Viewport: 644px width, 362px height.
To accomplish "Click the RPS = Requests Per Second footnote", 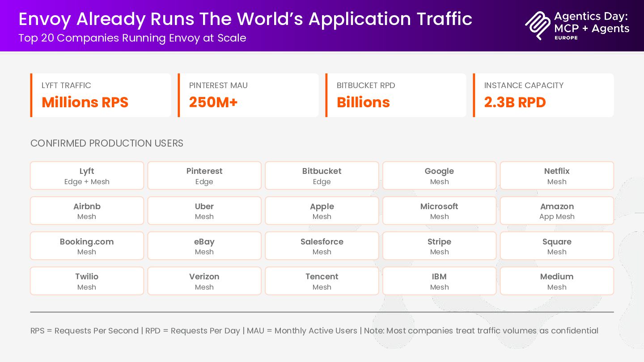I will [x=314, y=331].
